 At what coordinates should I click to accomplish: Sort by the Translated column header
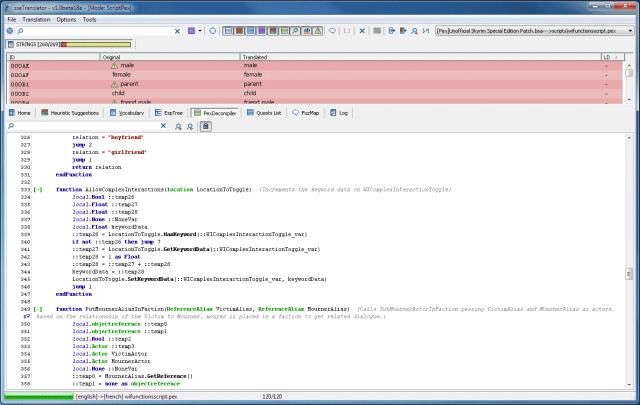click(420, 57)
